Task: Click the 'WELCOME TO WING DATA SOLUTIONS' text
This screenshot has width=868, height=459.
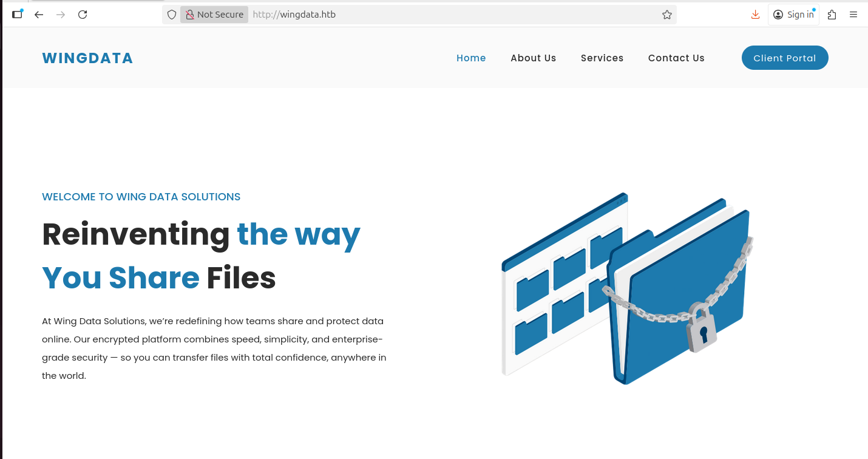Action: click(141, 197)
